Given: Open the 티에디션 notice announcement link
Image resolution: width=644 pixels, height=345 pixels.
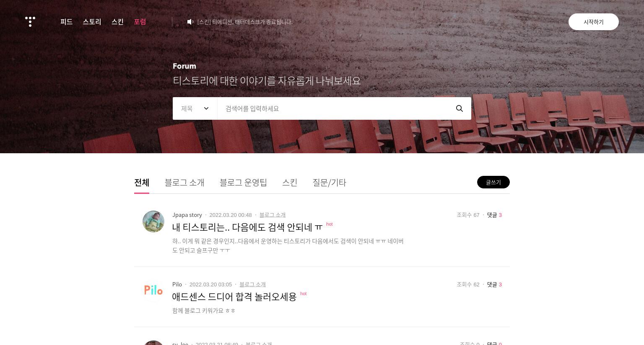Looking at the screenshot, I should (x=245, y=22).
